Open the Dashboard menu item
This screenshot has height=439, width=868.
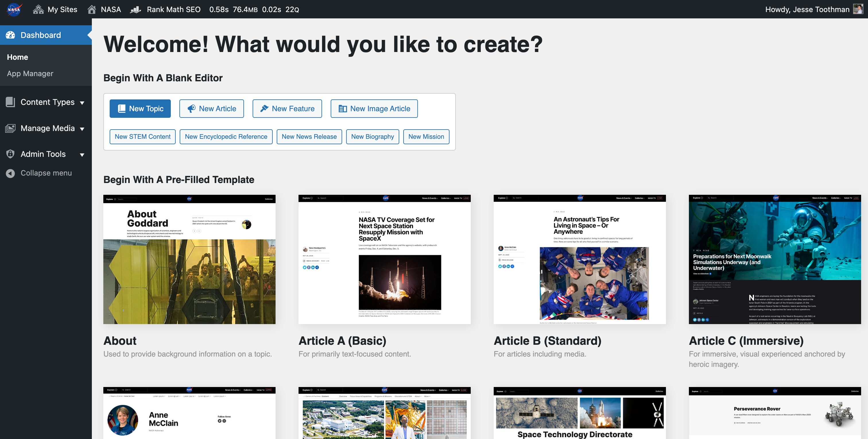46,35
